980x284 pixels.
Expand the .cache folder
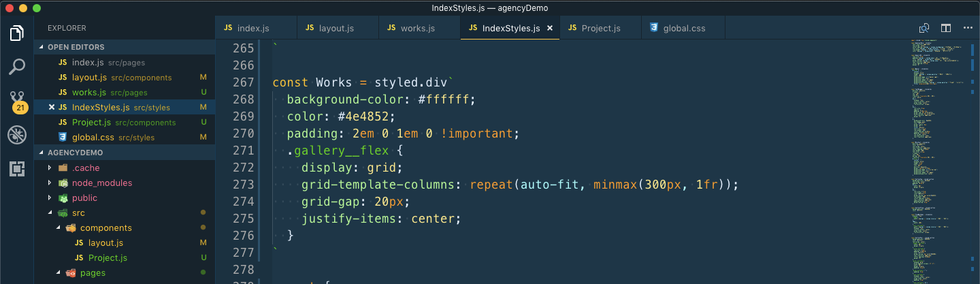(49, 168)
